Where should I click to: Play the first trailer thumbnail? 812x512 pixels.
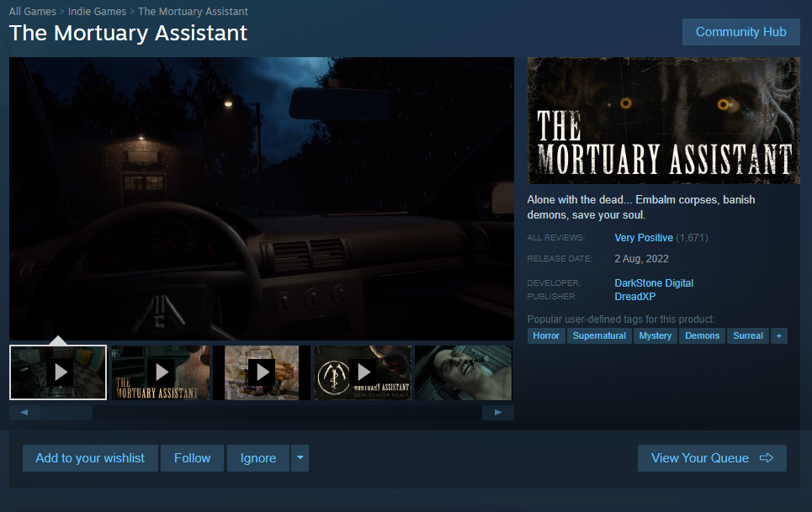coord(58,372)
